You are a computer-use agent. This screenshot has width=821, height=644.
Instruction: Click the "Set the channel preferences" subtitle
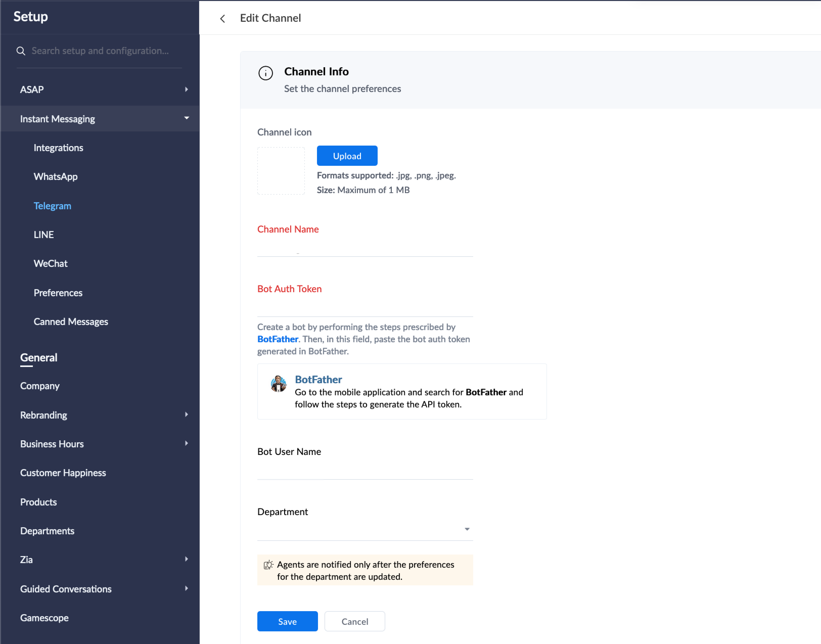(x=343, y=89)
